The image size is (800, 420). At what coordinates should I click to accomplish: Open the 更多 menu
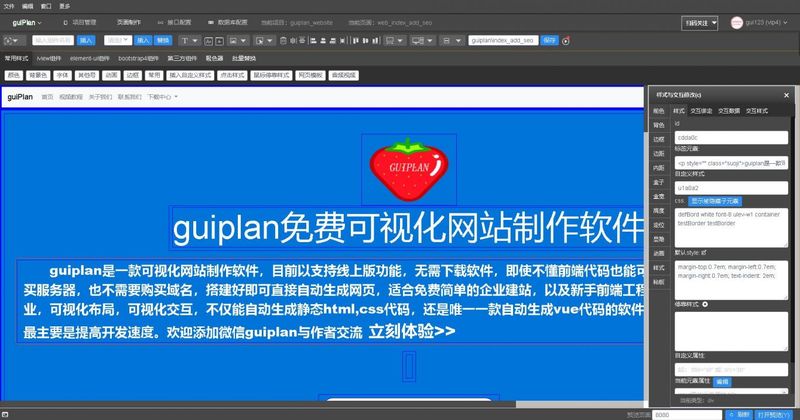click(x=64, y=6)
